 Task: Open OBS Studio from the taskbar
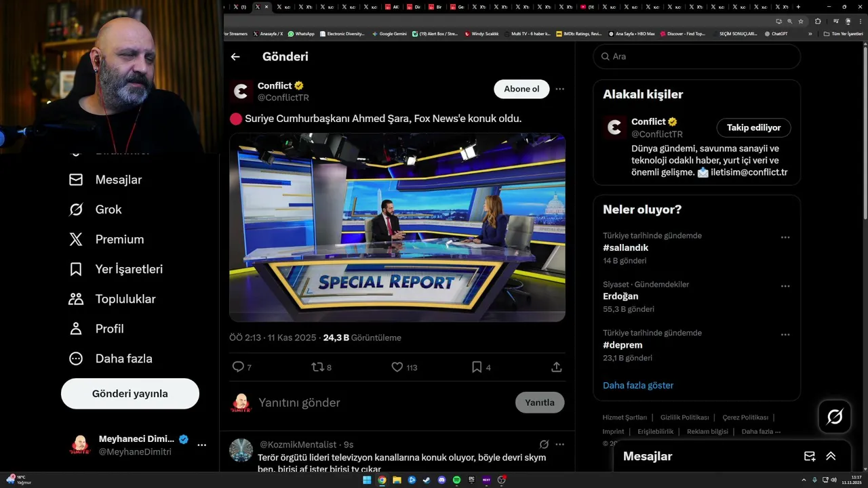501,480
